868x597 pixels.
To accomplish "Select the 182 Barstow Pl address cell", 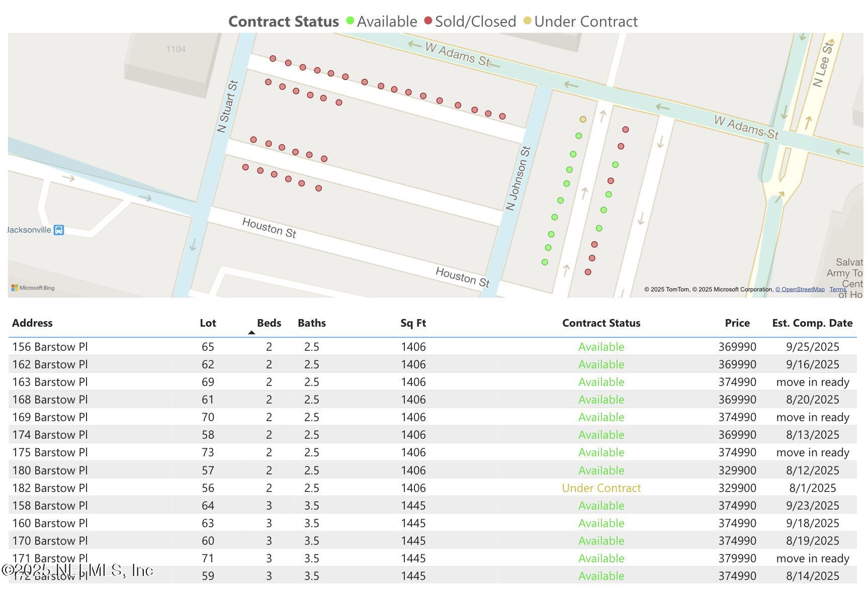I will 50,488.
